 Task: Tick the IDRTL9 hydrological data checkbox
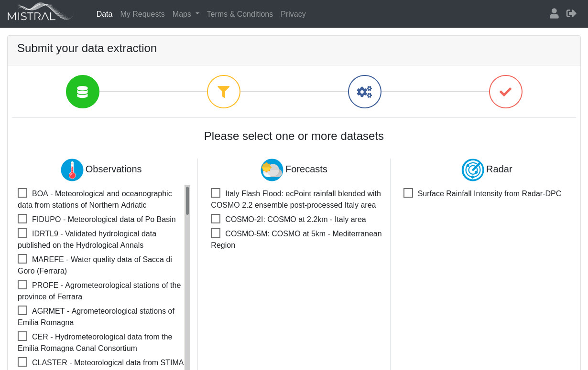[22, 233]
